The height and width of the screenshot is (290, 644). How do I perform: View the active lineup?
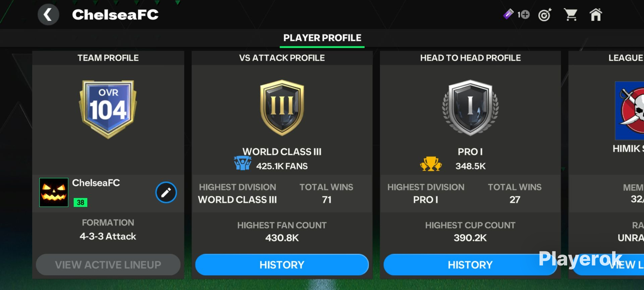point(108,265)
